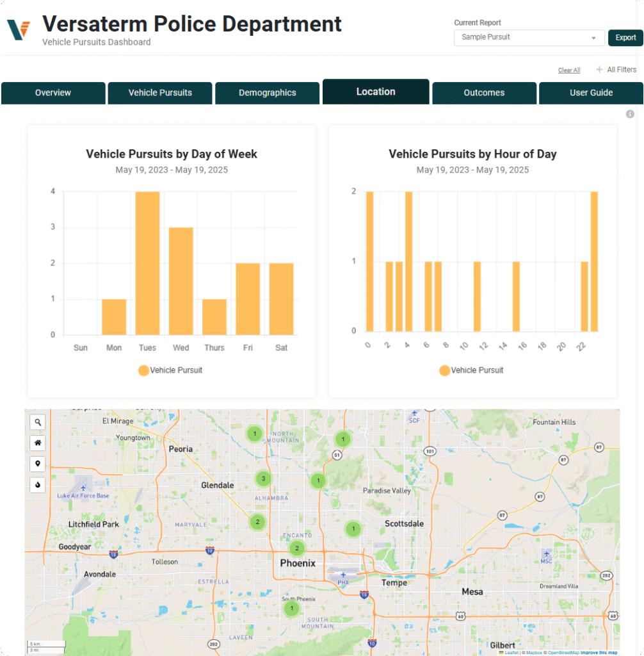Hide Vehicle Pursuit series on day-of-week chart

click(170, 370)
